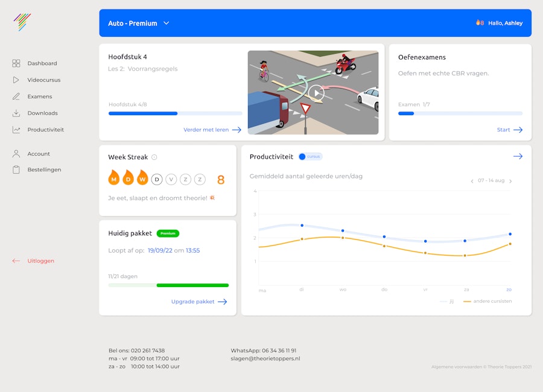This screenshot has height=392, width=543.
Task: Click the Account person icon
Action: pyautogui.click(x=16, y=154)
